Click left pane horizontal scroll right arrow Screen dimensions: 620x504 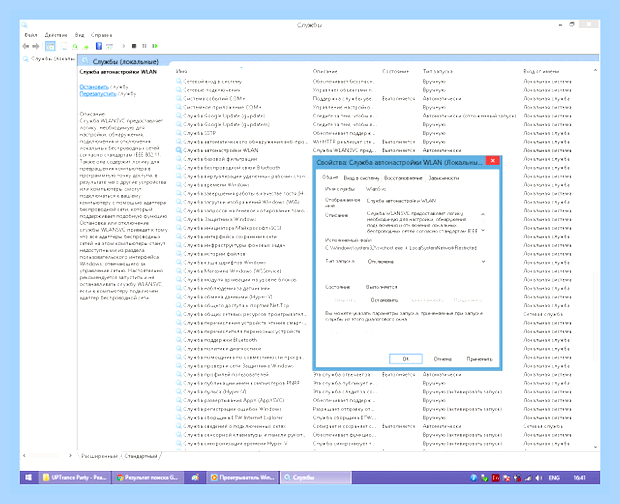[x=70, y=456]
